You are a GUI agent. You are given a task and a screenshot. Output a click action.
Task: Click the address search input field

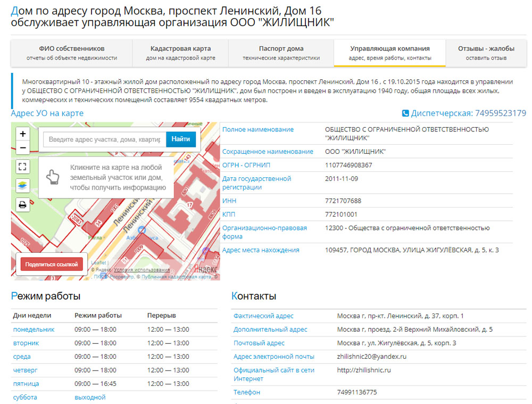(x=104, y=139)
